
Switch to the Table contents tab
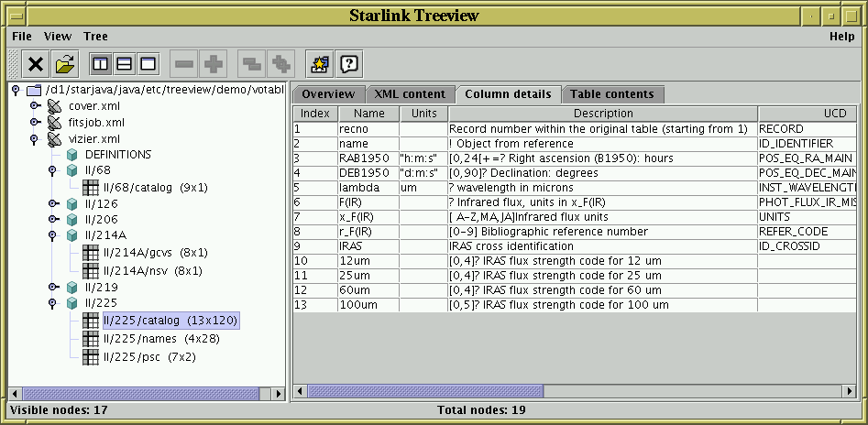click(x=611, y=94)
